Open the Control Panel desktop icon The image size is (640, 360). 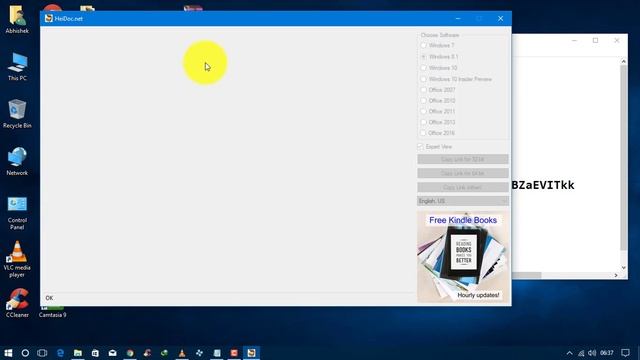tap(17, 213)
